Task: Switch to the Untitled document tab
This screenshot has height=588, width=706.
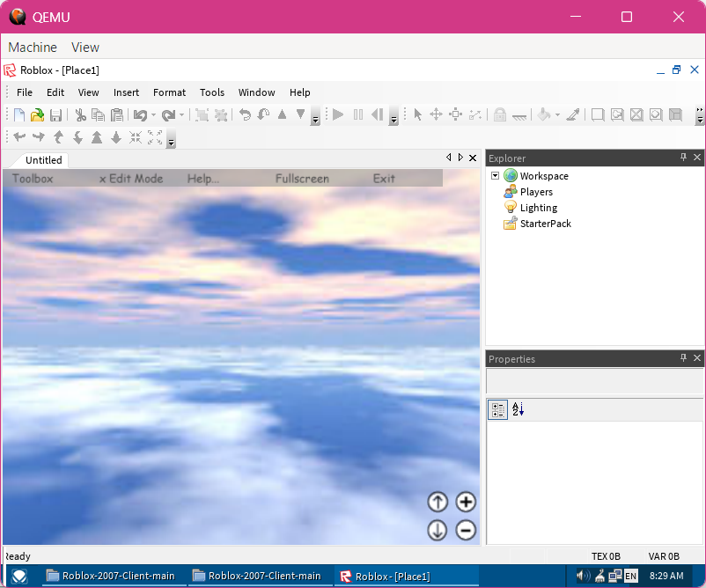Action: pyautogui.click(x=44, y=160)
